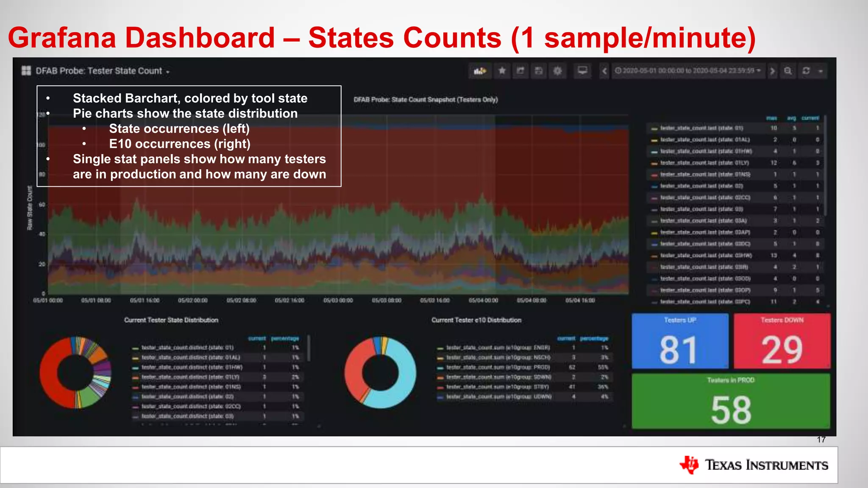
Task: Shift time range backward with left arrow
Action: tap(604, 71)
